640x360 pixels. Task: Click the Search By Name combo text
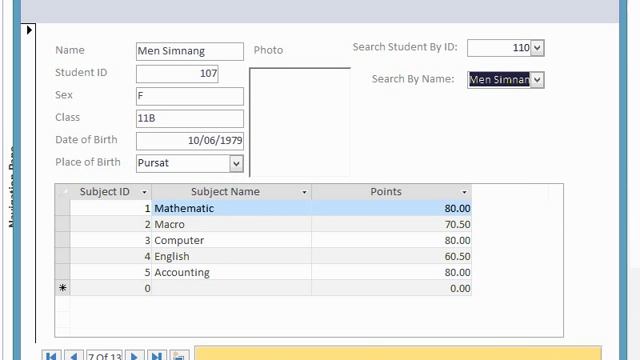[x=499, y=80]
